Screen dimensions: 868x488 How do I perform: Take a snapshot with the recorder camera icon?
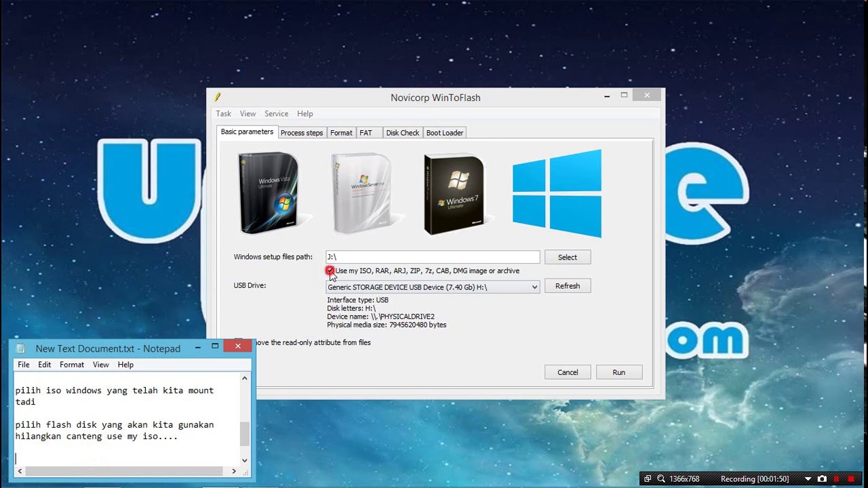tap(822, 479)
